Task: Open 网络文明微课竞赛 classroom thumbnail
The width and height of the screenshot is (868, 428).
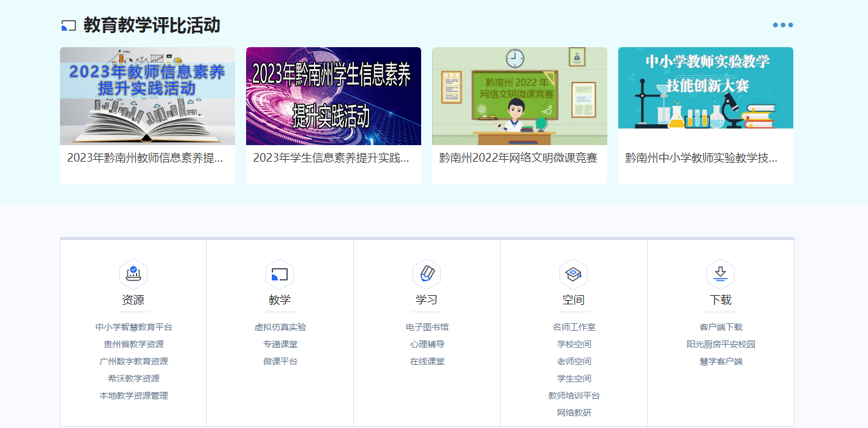Action: point(520,96)
